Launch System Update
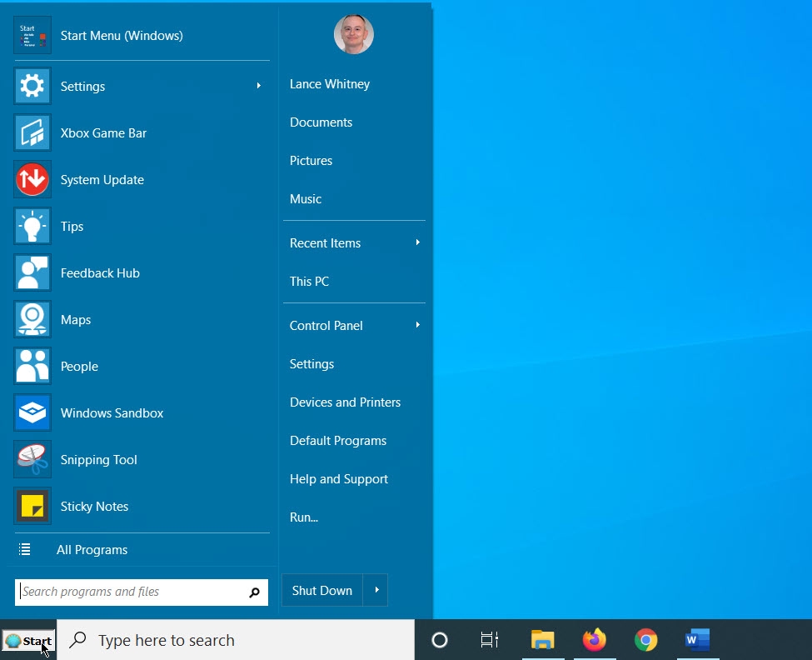Viewport: 812px width, 660px height. (102, 179)
